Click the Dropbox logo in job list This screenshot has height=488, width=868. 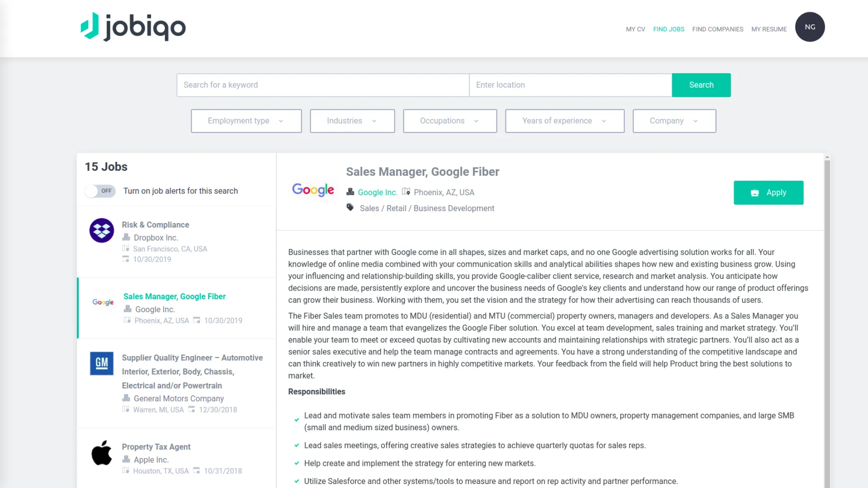click(x=102, y=230)
